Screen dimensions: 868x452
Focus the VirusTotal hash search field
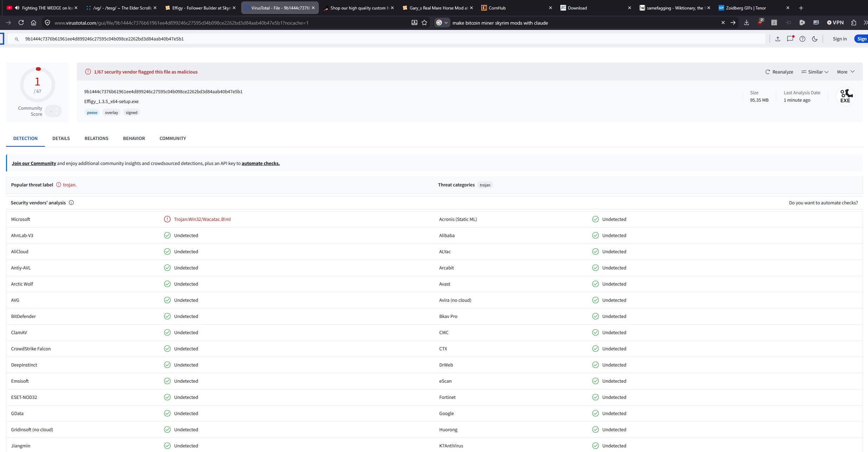pos(386,39)
